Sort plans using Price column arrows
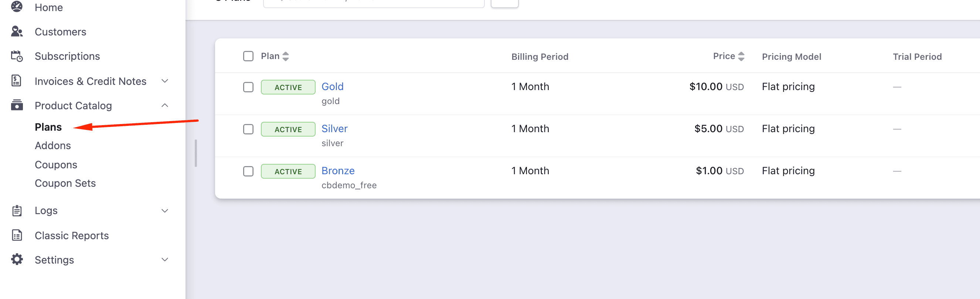 741,56
